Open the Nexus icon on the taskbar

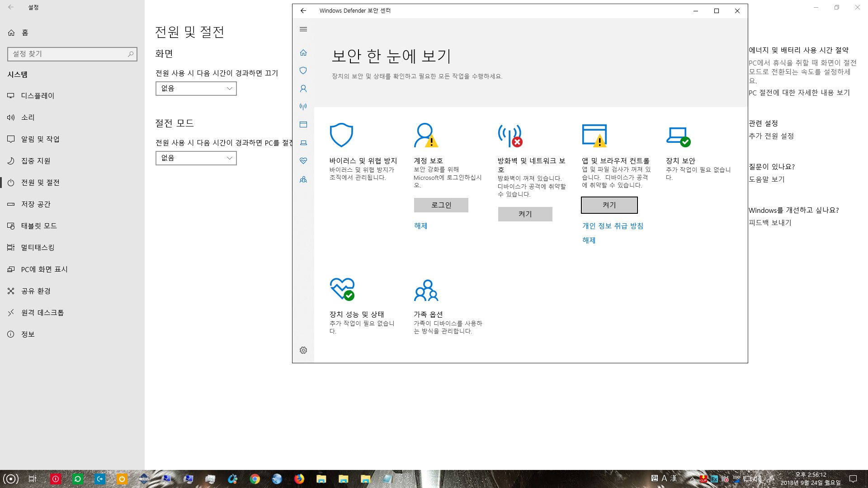(x=144, y=479)
